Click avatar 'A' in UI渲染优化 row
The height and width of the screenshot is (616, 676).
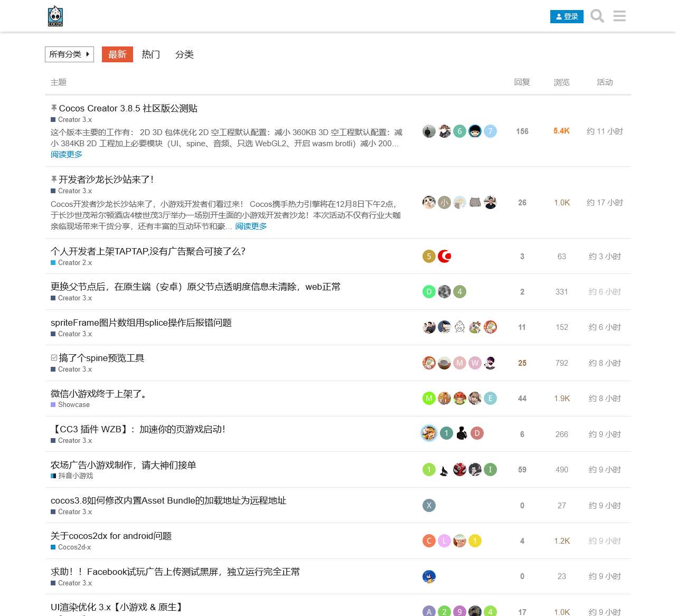pos(429,611)
